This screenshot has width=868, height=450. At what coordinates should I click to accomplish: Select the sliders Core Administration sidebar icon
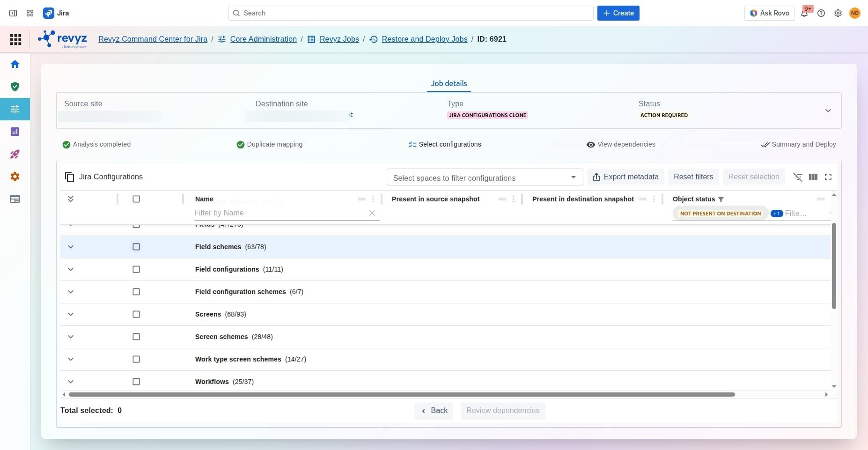tap(15, 109)
